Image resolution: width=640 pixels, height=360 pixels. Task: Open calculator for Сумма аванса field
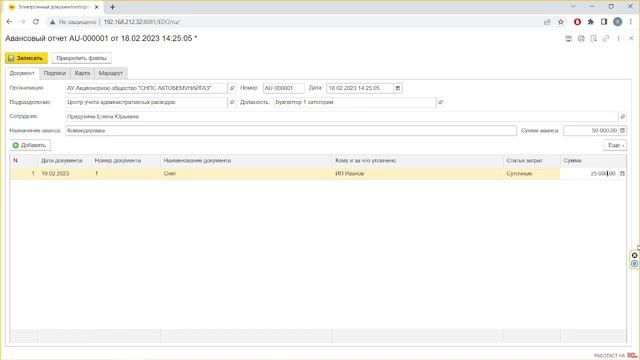click(x=622, y=131)
